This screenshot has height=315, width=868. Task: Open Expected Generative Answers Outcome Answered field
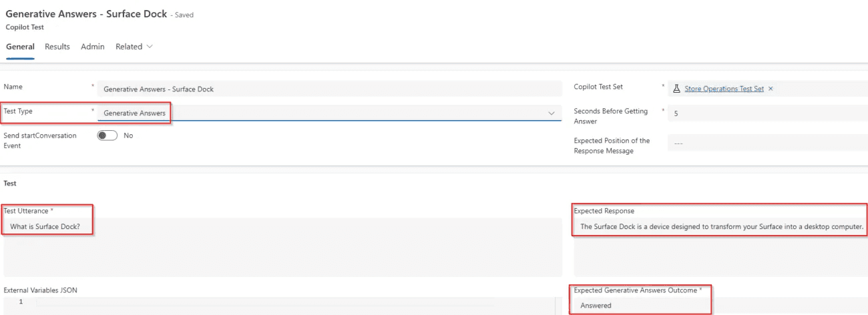720,305
